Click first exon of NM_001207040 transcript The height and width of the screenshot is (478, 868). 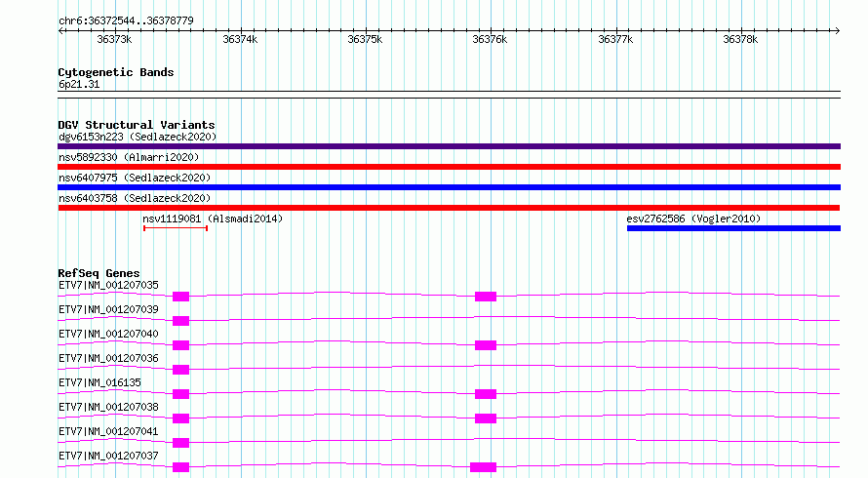[x=181, y=345]
